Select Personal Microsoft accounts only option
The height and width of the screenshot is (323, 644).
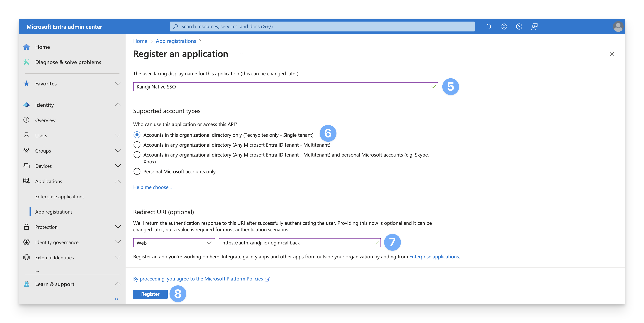tap(137, 171)
